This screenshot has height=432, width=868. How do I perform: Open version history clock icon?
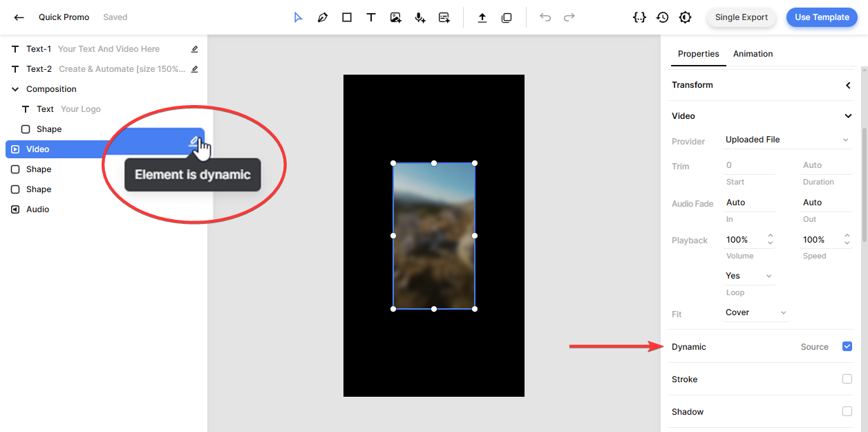tap(662, 17)
